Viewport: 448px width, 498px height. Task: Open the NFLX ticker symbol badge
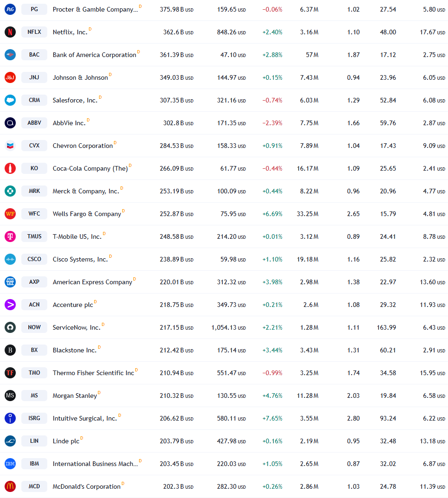tap(34, 32)
